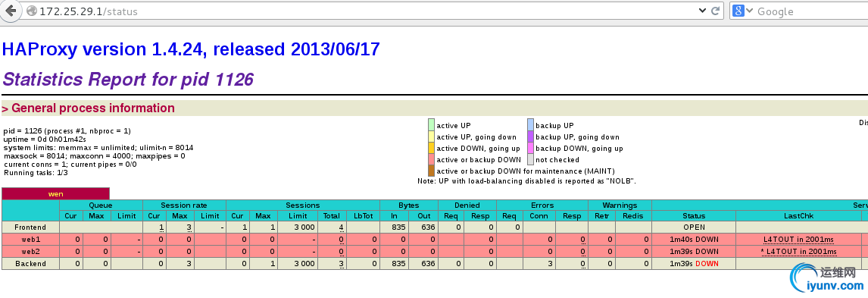Click the 'Session rate' column group header
The height and width of the screenshot is (298, 868).
coord(184,205)
